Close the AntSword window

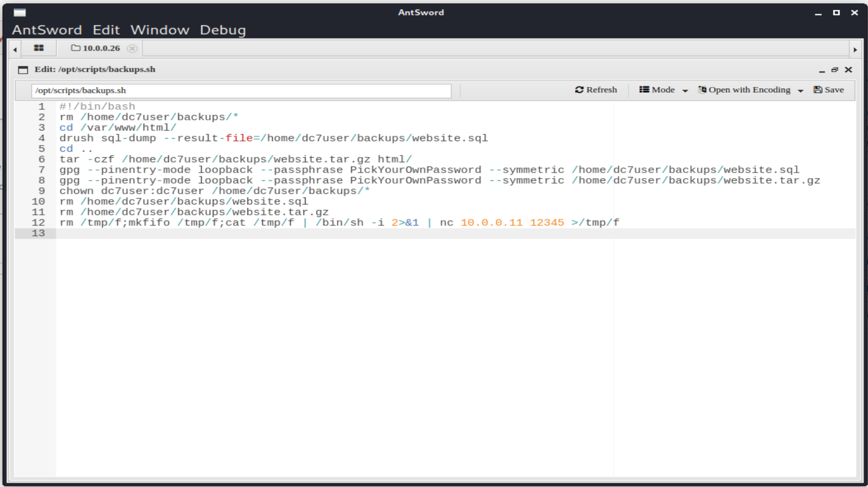click(854, 13)
